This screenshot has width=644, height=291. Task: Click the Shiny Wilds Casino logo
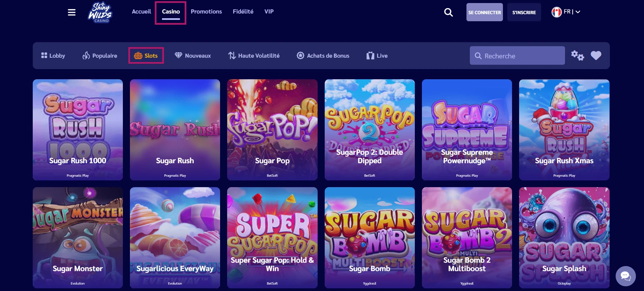(100, 12)
